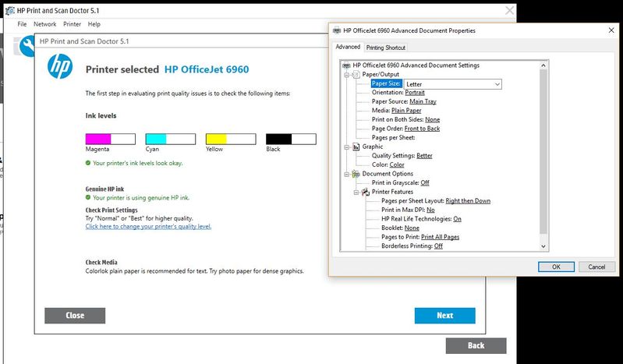This screenshot has width=623, height=364.
Task: Select Print in Max DPI No setting
Action: point(408,210)
